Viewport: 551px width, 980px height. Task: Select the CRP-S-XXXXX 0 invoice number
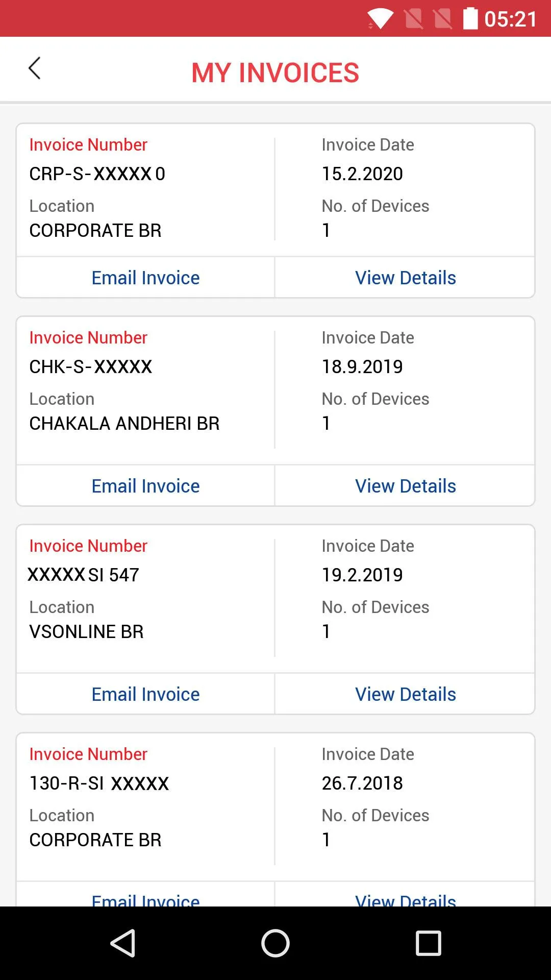(x=97, y=174)
